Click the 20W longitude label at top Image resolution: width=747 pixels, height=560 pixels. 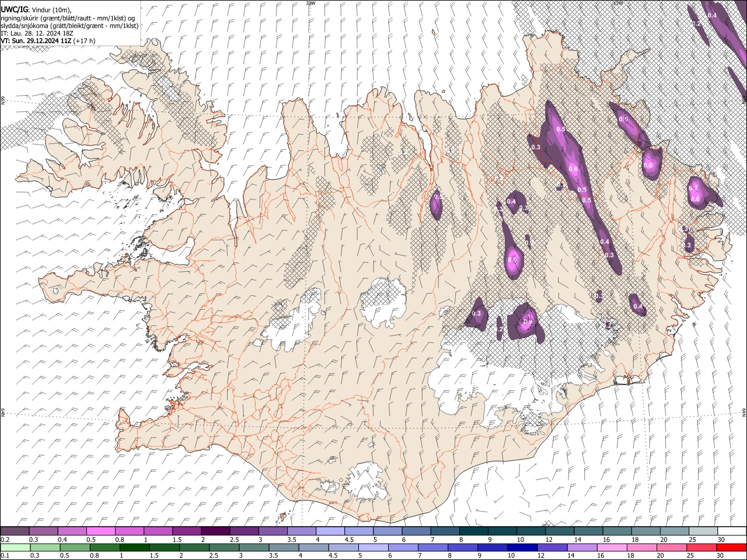point(310,3)
